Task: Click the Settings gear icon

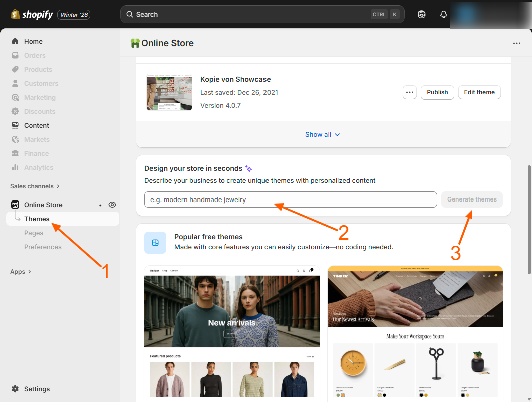Action: tap(15, 389)
